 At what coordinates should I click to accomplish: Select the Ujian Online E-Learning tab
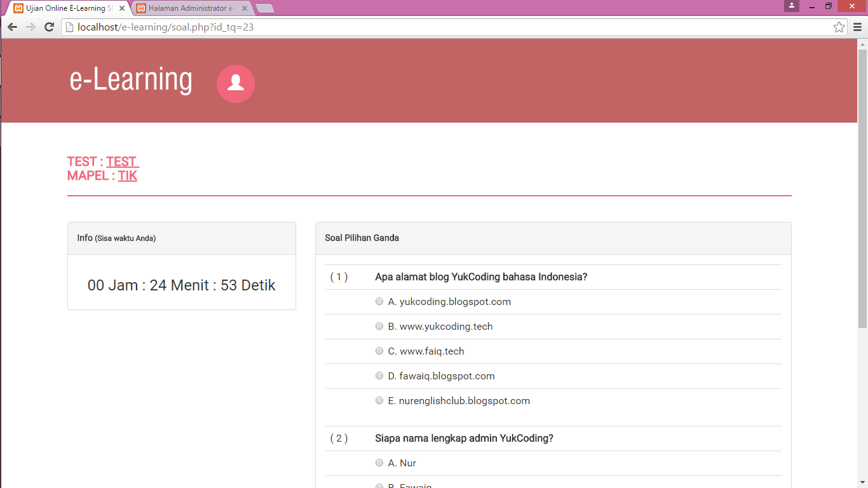pos(69,8)
